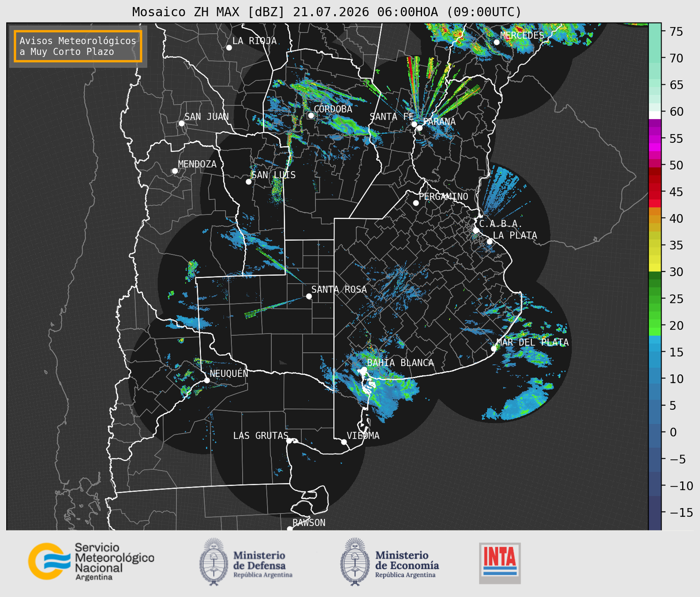This screenshot has width=700, height=597.
Task: Select the Mar del Plata marker dot
Action: 494,349
